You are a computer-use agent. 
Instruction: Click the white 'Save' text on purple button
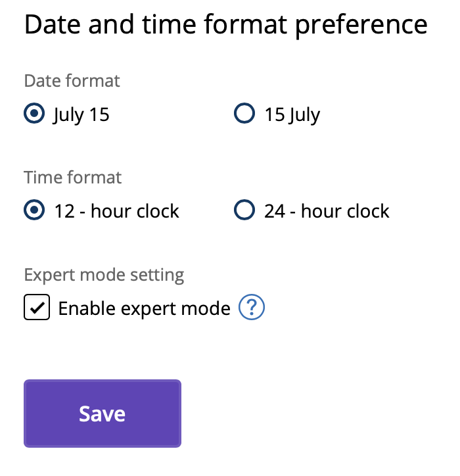point(102,414)
